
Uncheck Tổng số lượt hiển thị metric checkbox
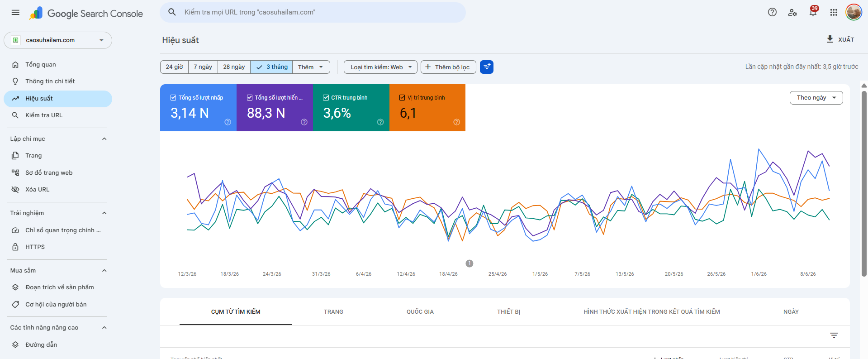250,97
